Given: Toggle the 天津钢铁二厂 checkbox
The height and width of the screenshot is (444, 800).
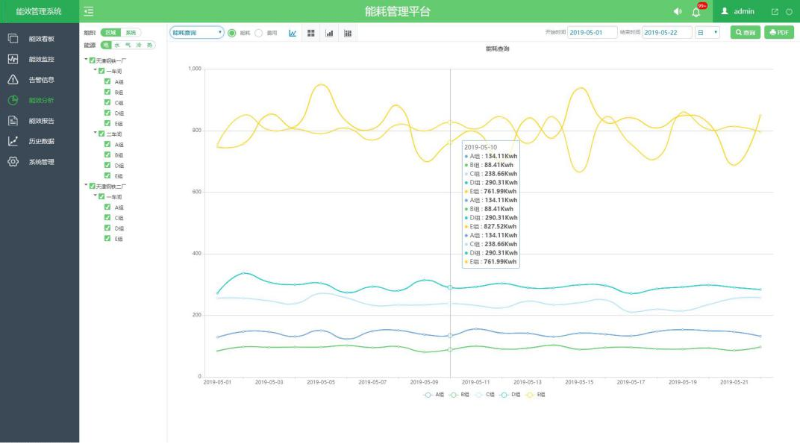Looking at the screenshot, I should pos(93,186).
